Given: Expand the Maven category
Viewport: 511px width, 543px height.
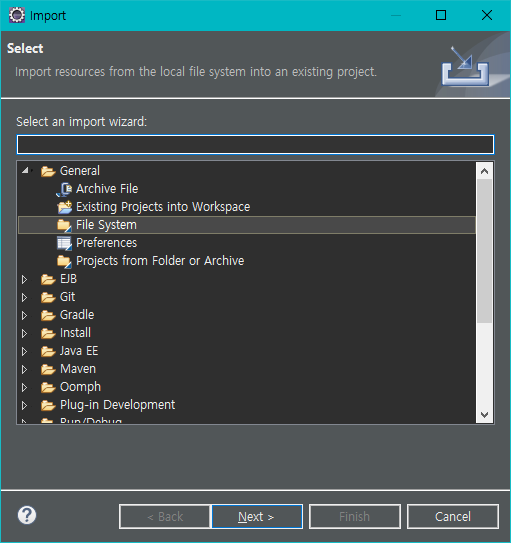Looking at the screenshot, I should click(24, 370).
